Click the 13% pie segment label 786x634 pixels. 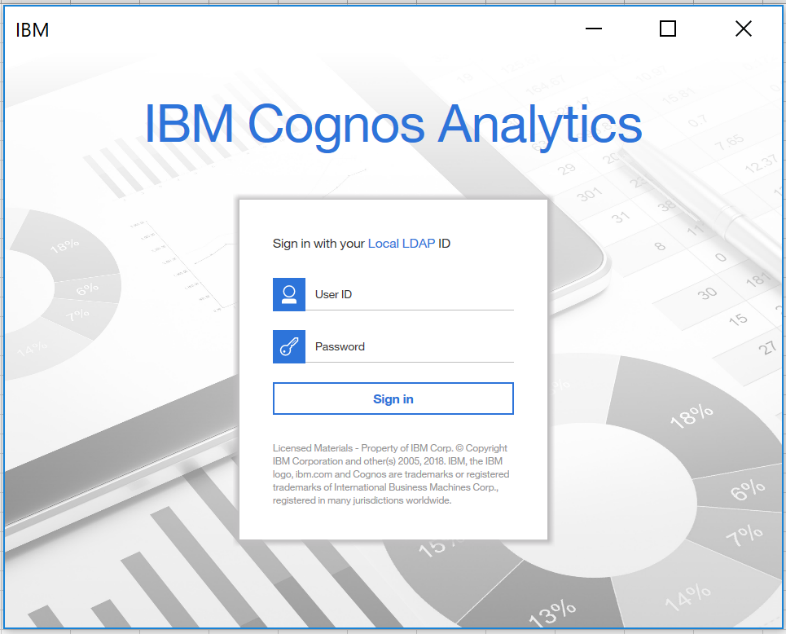click(x=552, y=608)
